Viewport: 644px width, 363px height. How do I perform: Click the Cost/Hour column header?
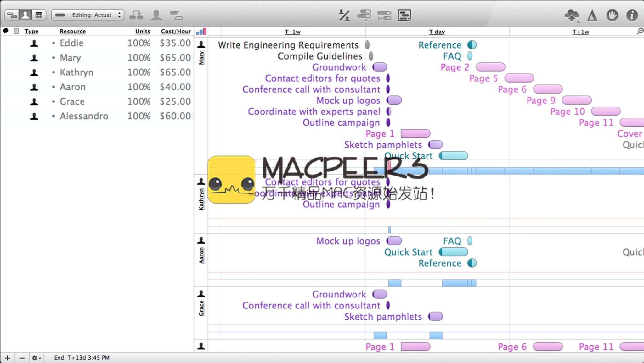(x=176, y=31)
